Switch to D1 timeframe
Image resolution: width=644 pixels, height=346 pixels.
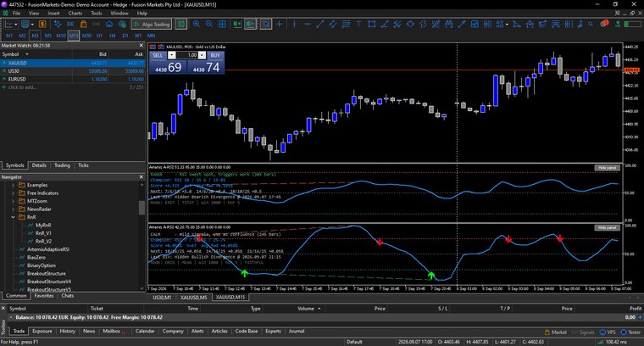[x=125, y=36]
